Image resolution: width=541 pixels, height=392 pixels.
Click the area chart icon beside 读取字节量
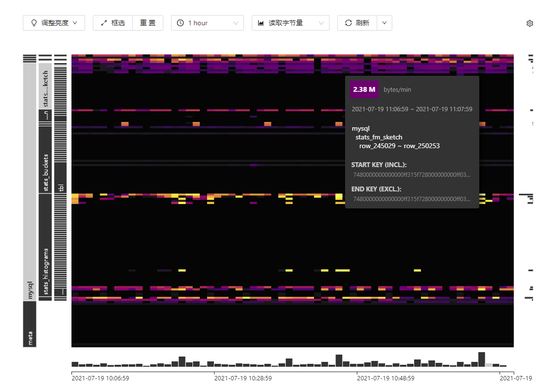tap(261, 23)
